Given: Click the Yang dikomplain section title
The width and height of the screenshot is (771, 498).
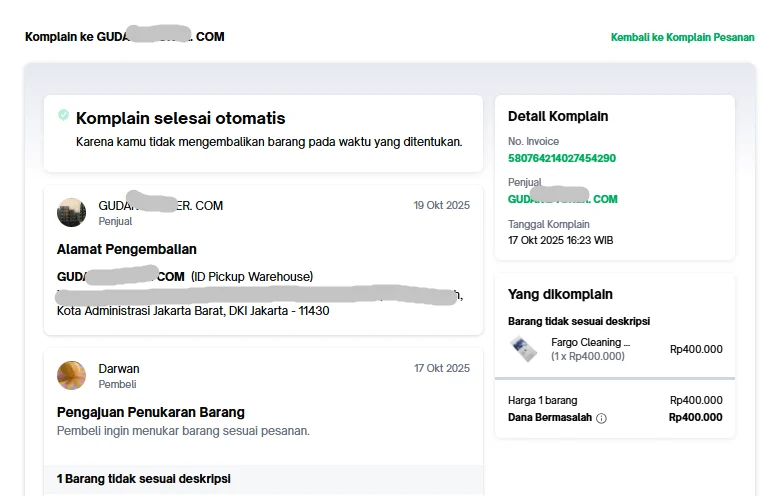Looking at the screenshot, I should click(x=560, y=294).
